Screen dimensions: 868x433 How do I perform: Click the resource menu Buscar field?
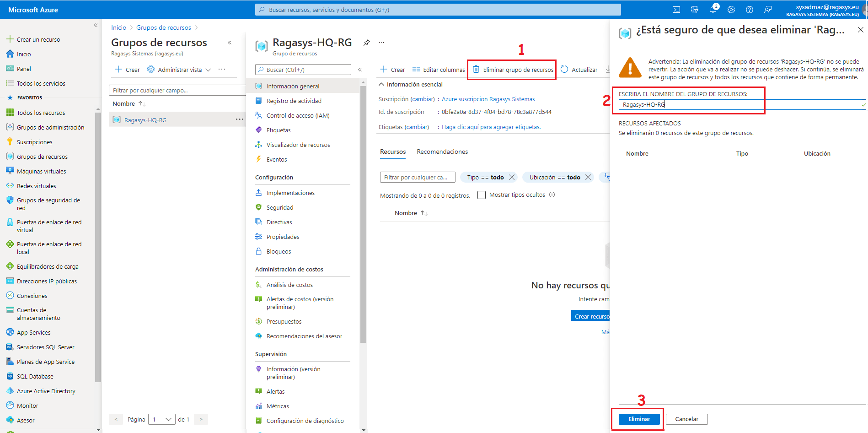(x=303, y=70)
